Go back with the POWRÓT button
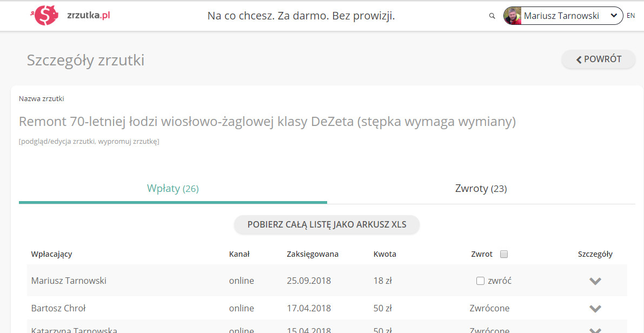The height and width of the screenshot is (333, 644). tap(599, 59)
